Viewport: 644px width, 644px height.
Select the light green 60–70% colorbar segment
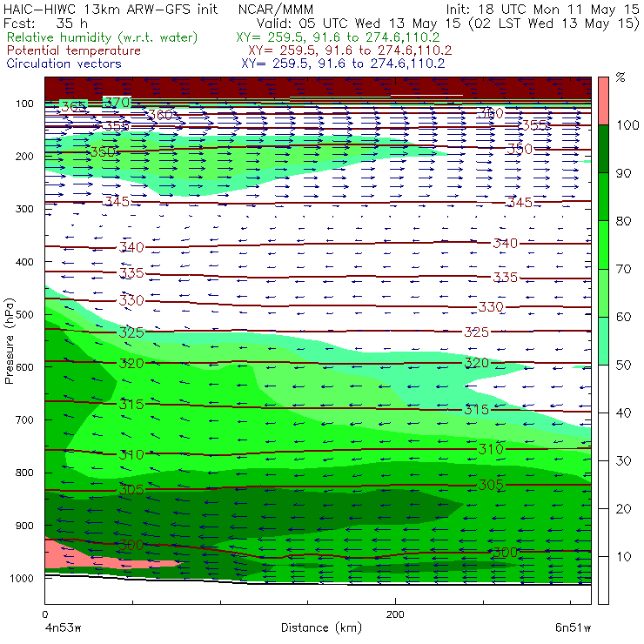coord(603,292)
